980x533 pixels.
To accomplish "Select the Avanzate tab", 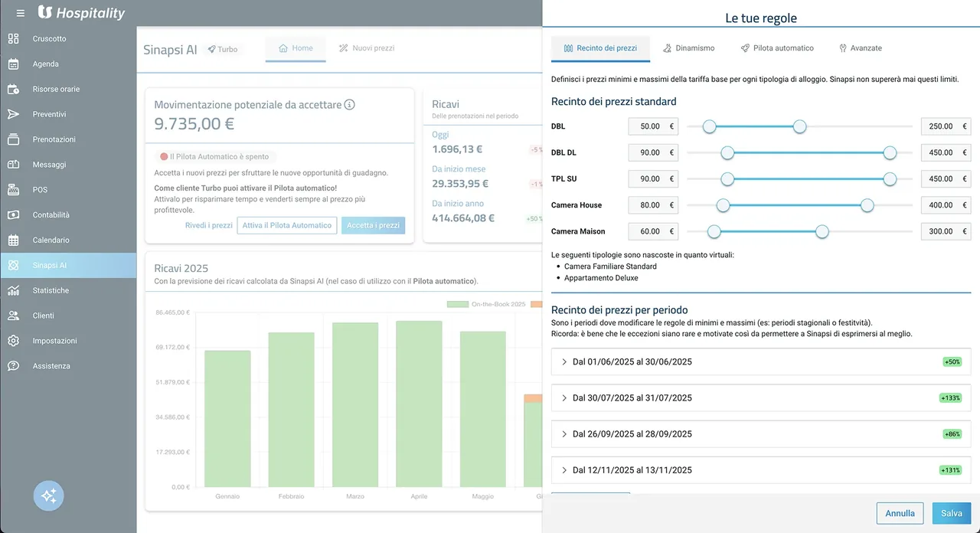I will click(861, 48).
